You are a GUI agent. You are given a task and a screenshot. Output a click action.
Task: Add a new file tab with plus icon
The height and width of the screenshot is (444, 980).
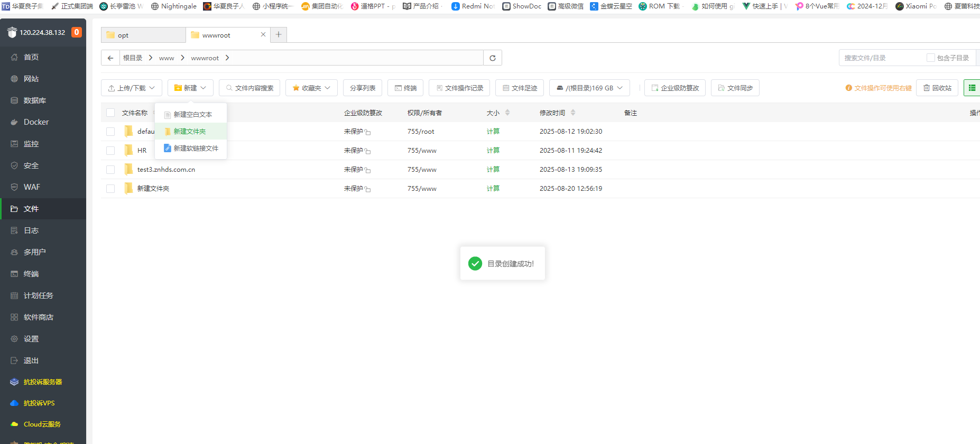point(279,34)
